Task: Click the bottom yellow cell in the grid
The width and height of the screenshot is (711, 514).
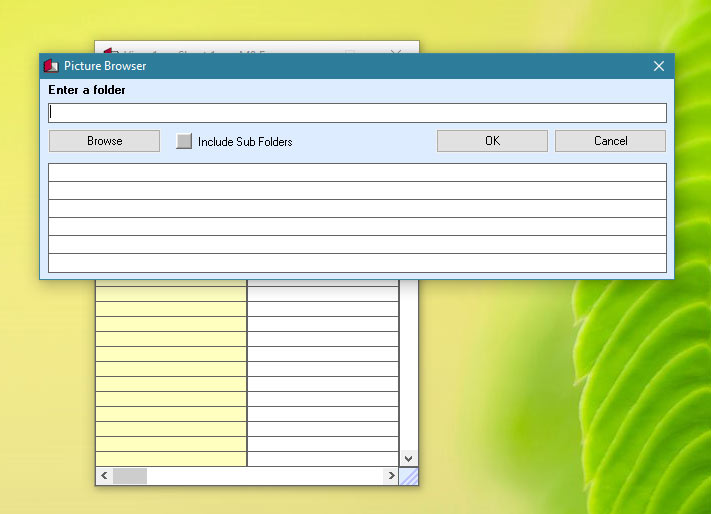Action: pos(171,459)
